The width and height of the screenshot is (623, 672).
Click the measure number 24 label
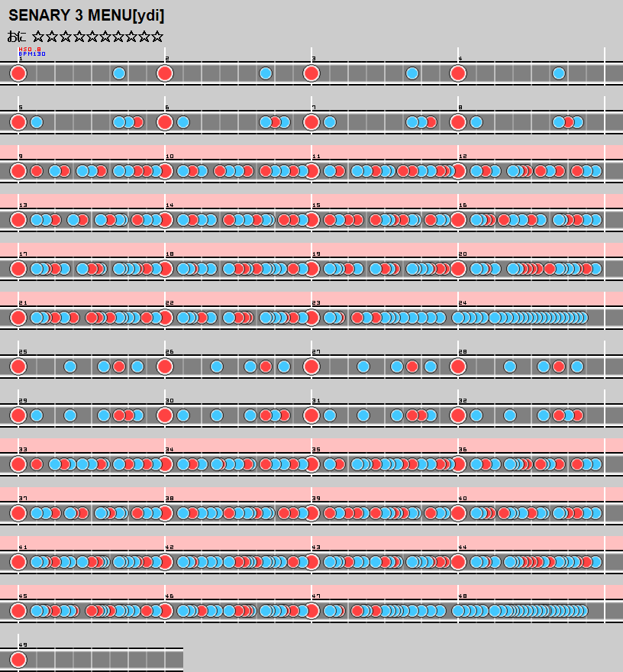click(463, 303)
